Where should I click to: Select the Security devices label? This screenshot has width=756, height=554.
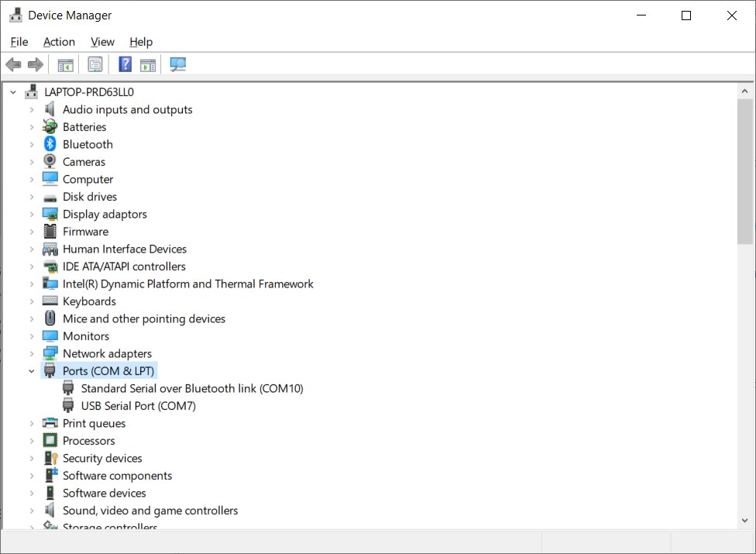click(x=102, y=458)
